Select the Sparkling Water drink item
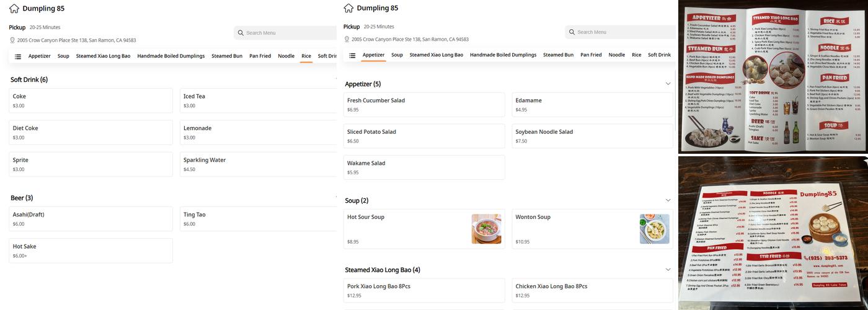This screenshot has height=310, width=868. (258, 164)
